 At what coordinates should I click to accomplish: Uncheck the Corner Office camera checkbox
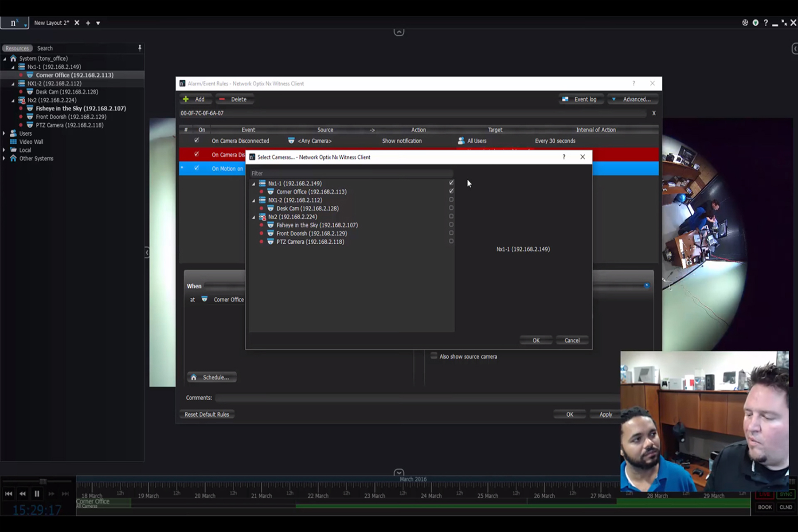pyautogui.click(x=451, y=191)
